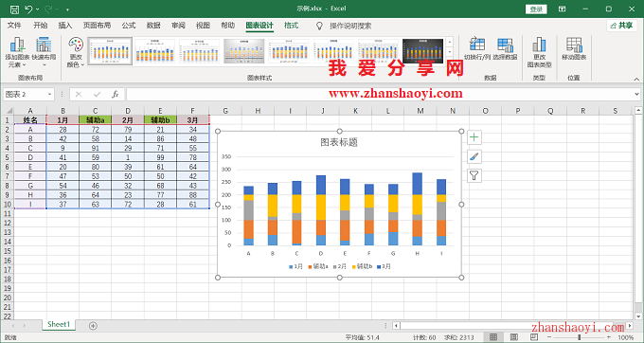This screenshot has height=343, width=644.
Task: Select the Sheet1 tab
Action: click(x=59, y=324)
